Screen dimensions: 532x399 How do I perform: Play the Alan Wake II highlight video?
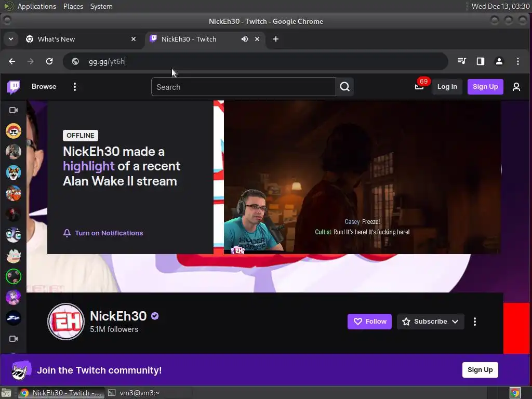[x=362, y=177]
